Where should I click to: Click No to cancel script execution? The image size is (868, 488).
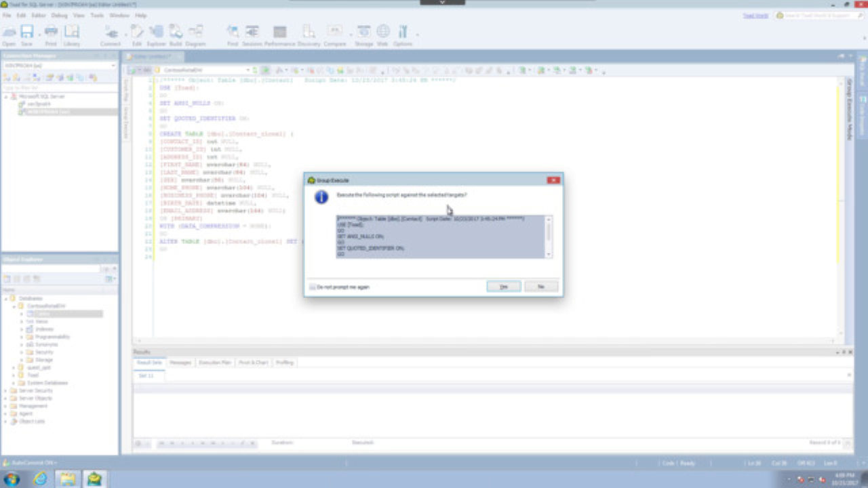[x=540, y=287]
